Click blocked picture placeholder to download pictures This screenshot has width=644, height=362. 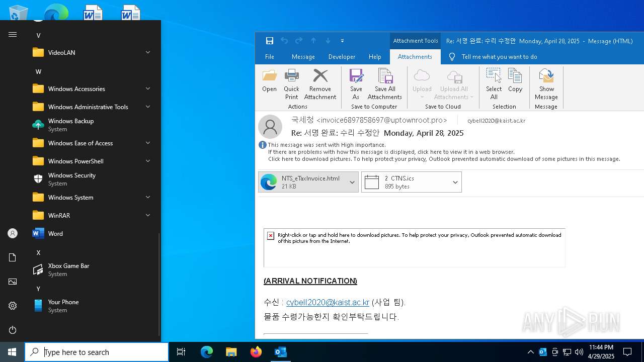[x=414, y=247]
